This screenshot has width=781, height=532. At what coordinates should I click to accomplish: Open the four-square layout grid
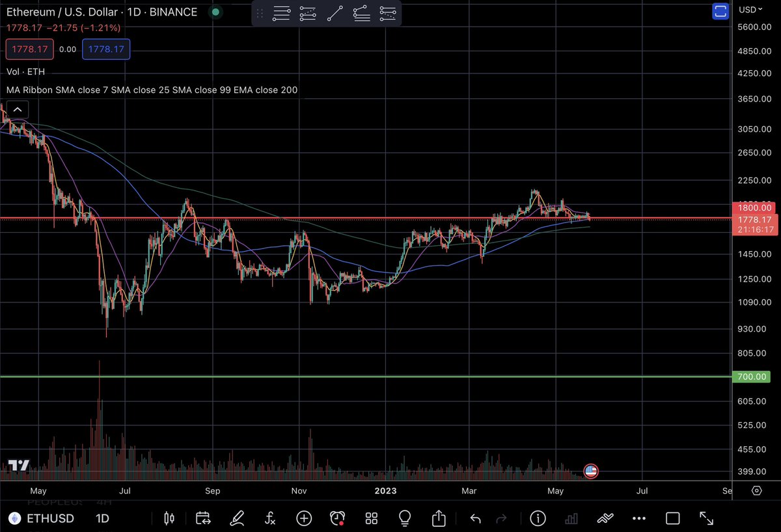click(x=372, y=518)
